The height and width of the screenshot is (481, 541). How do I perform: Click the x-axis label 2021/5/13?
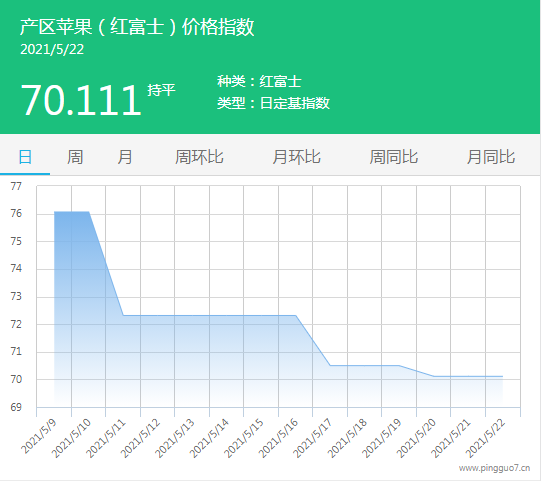(175, 438)
